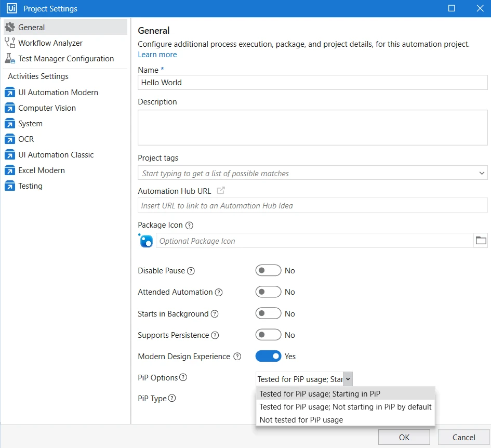Image resolution: width=491 pixels, height=448 pixels.
Task: Select 'Tested for PiP usage; Starting in PiP' option
Action: (x=346, y=394)
